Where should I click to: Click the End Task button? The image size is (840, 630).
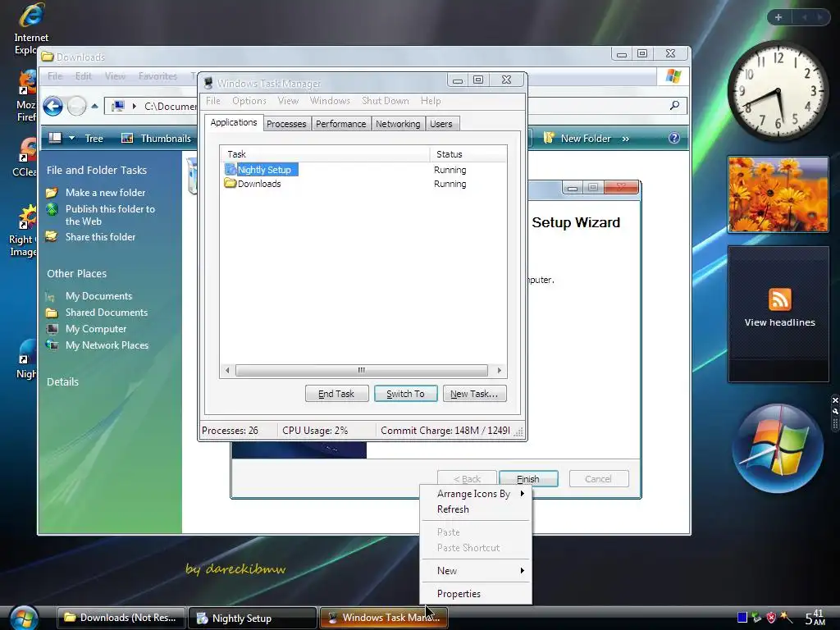point(336,394)
